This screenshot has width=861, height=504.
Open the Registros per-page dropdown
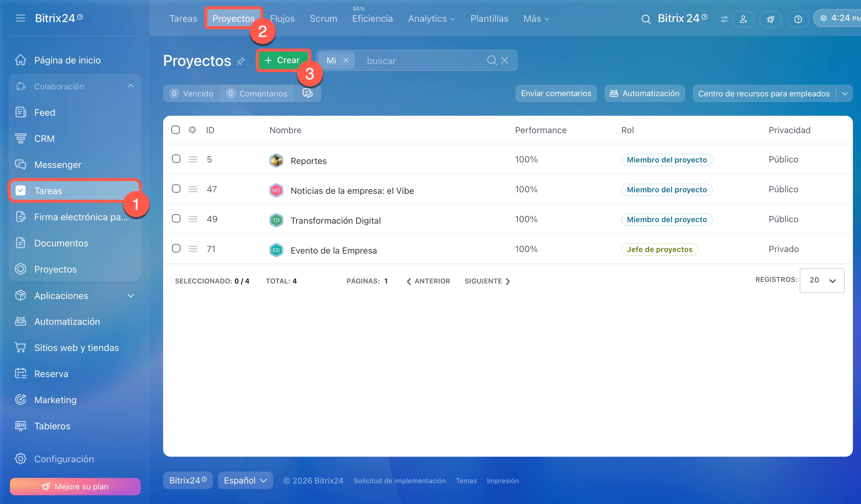[822, 280]
